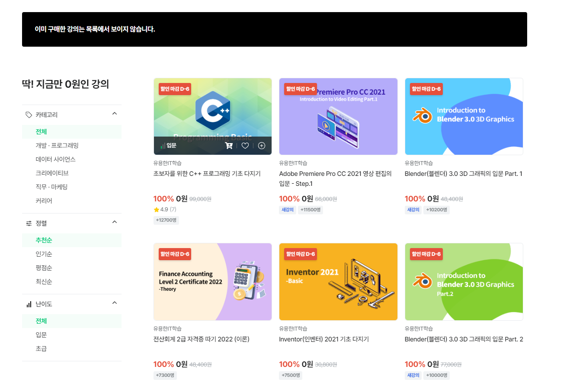This screenshot has width=573, height=392.
Task: Click +10000명 tag on Blender Part. 2
Action: 436,375
